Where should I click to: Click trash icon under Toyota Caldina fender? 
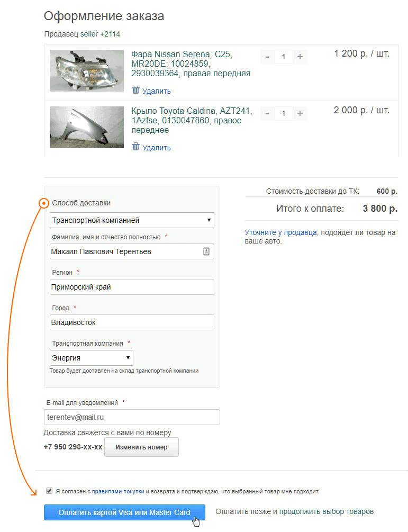[135, 147]
